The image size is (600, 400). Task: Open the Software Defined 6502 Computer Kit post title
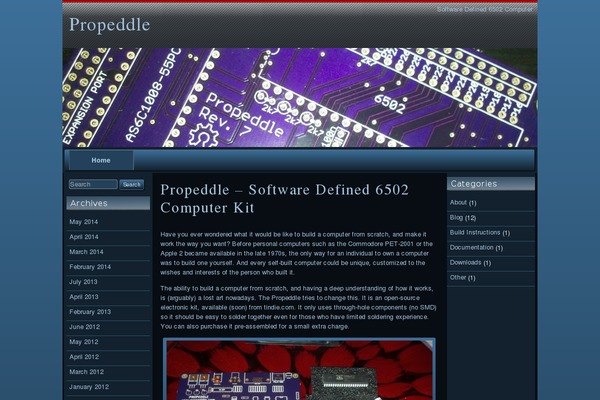click(284, 199)
